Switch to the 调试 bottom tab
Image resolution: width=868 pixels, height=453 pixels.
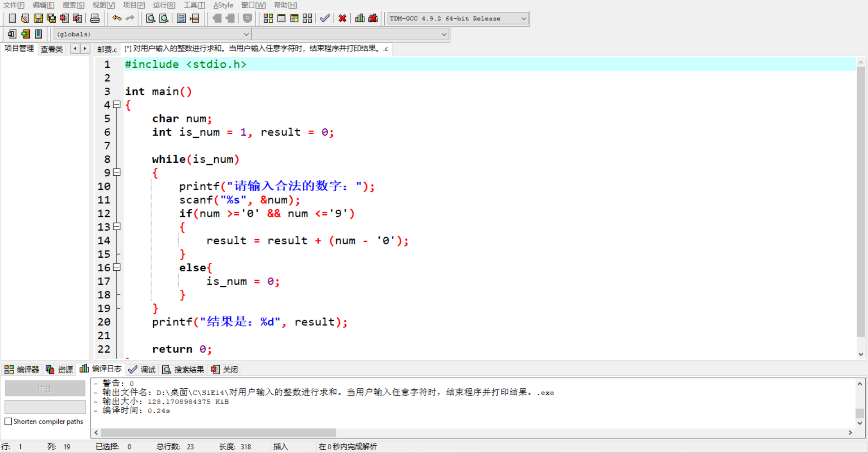(x=142, y=369)
